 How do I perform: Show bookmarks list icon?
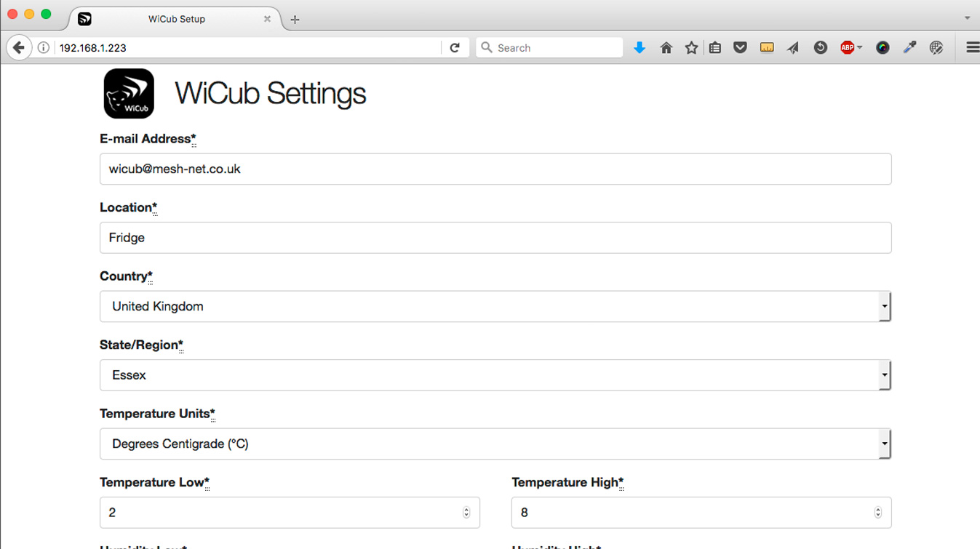[x=715, y=48]
